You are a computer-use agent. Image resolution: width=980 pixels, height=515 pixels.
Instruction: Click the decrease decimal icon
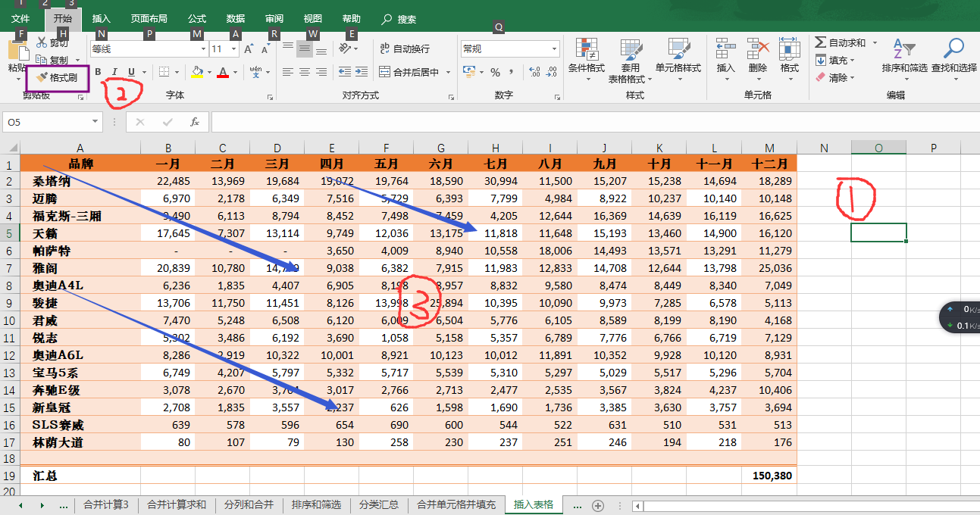pyautogui.click(x=553, y=72)
